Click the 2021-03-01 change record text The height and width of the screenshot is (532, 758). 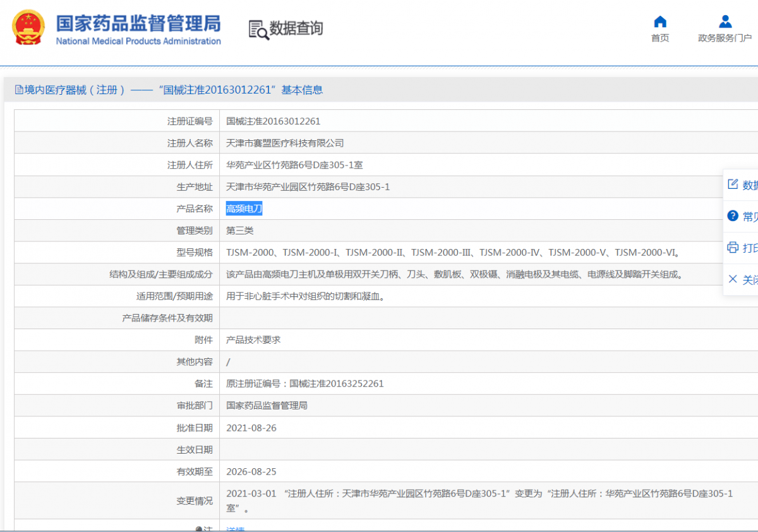(479, 501)
